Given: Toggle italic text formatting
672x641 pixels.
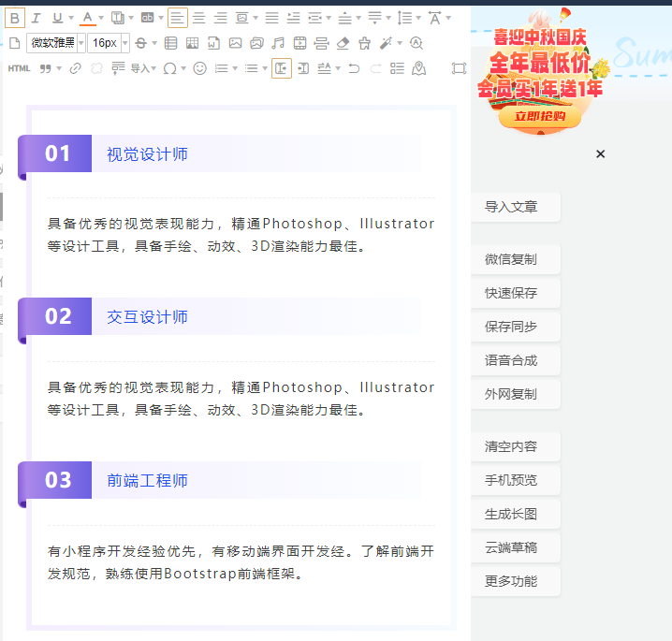Looking at the screenshot, I should pos(36,18).
